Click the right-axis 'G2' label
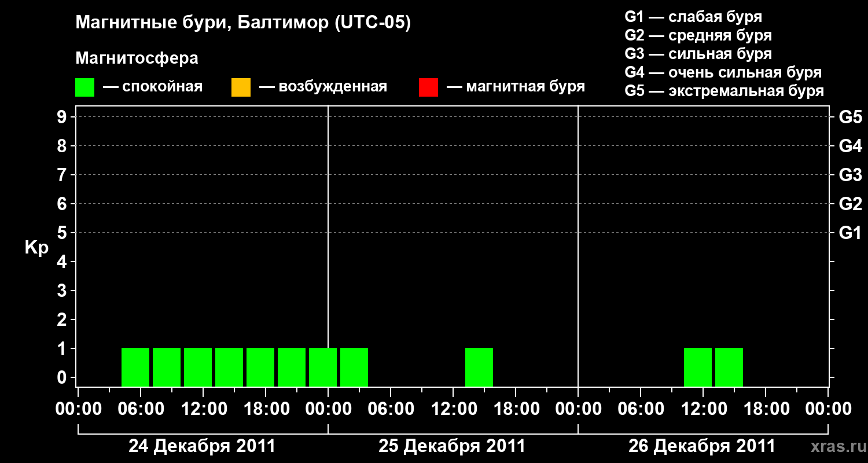 point(850,204)
